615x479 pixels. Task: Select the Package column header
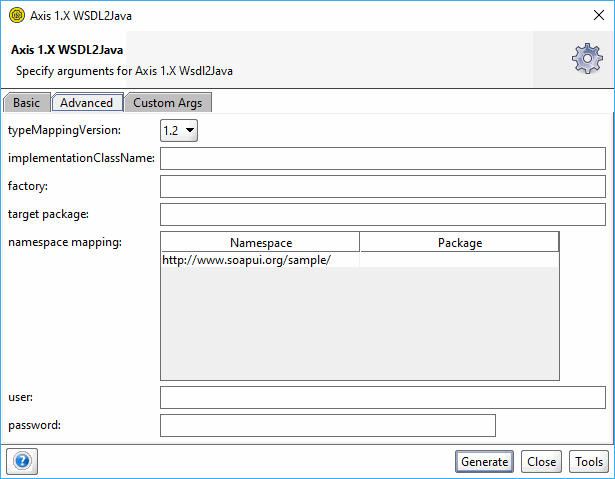pos(460,242)
